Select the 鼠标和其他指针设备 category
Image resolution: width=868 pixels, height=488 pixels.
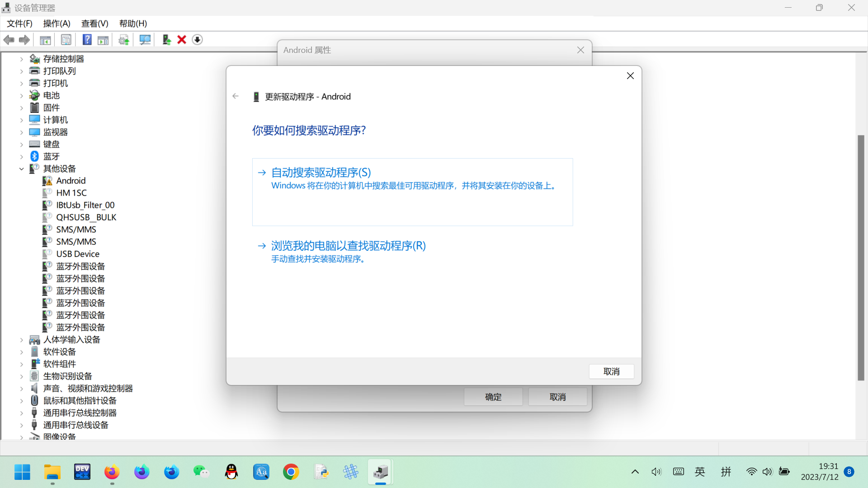pos(80,401)
